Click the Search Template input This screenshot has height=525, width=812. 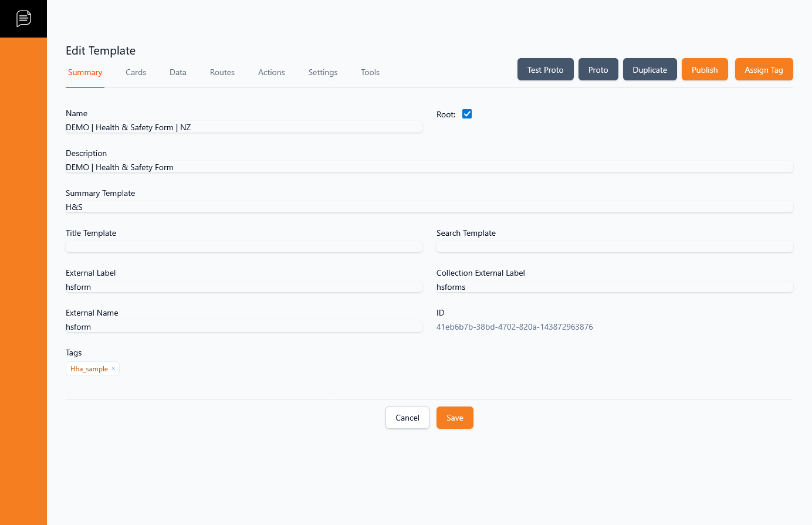click(x=614, y=246)
